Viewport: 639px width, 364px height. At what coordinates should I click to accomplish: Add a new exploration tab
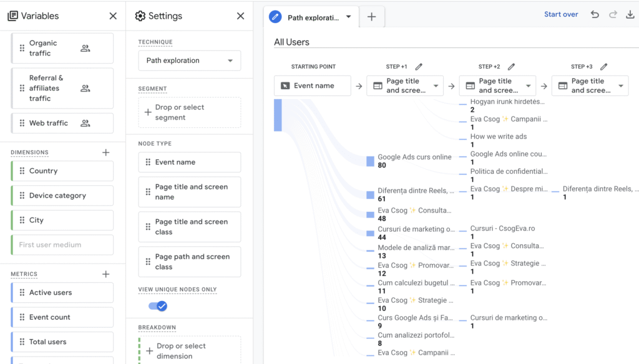(x=371, y=17)
